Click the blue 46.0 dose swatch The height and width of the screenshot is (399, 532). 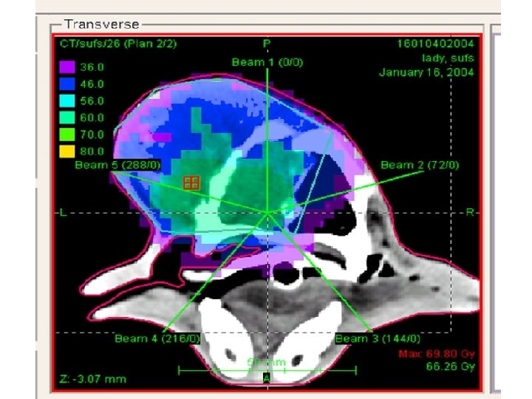[67, 83]
